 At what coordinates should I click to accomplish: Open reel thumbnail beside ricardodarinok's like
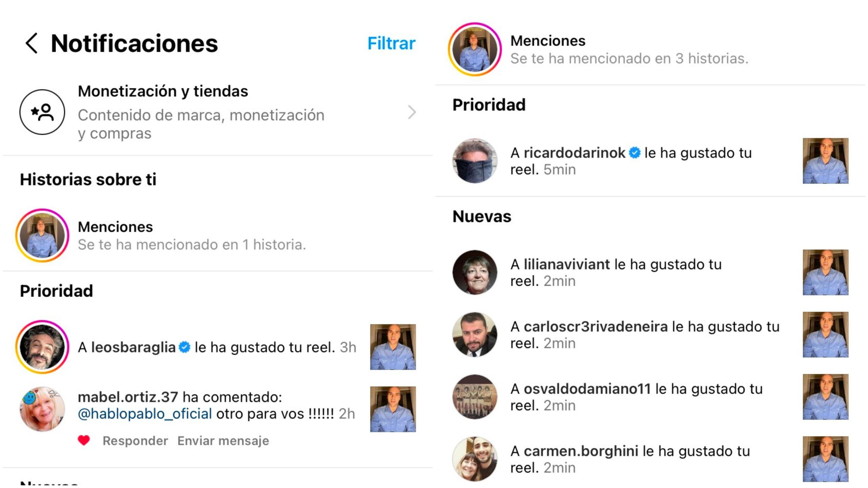coord(826,161)
